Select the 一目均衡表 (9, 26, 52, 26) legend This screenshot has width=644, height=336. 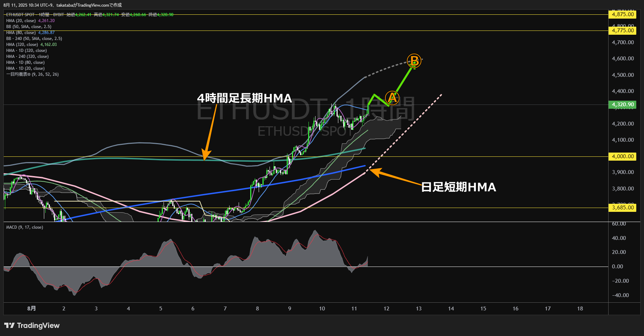click(x=32, y=74)
